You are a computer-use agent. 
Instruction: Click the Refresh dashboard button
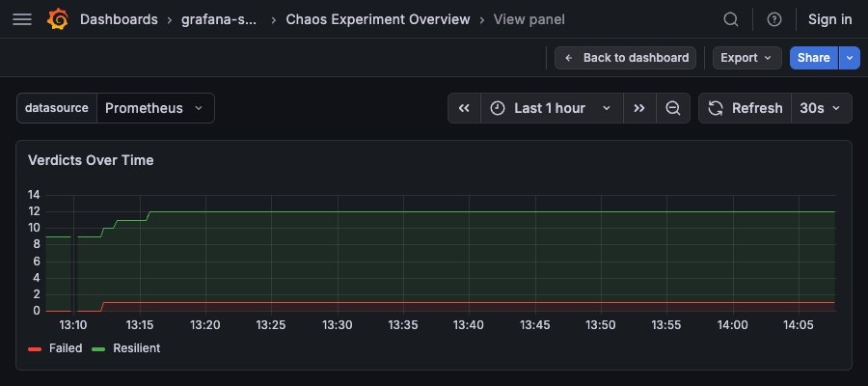coord(745,108)
